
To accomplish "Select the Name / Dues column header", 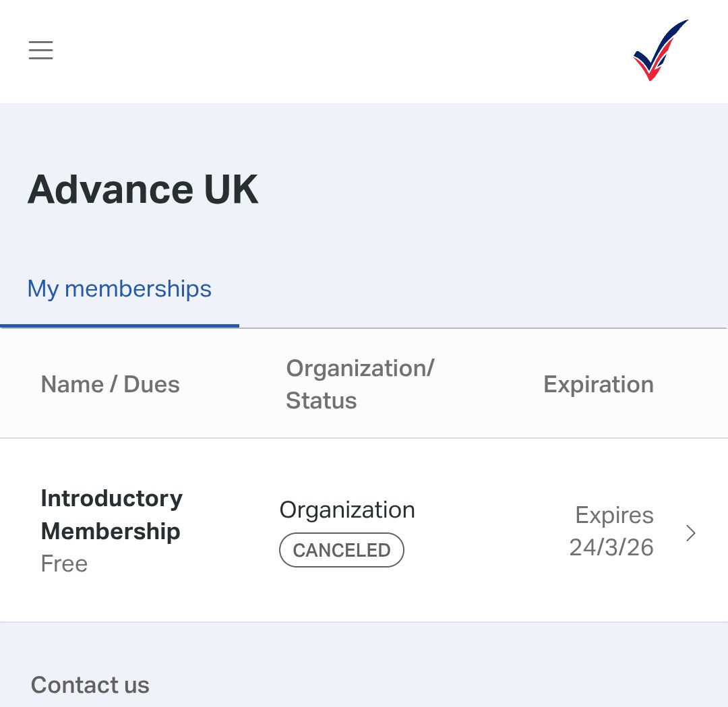I will [x=111, y=384].
